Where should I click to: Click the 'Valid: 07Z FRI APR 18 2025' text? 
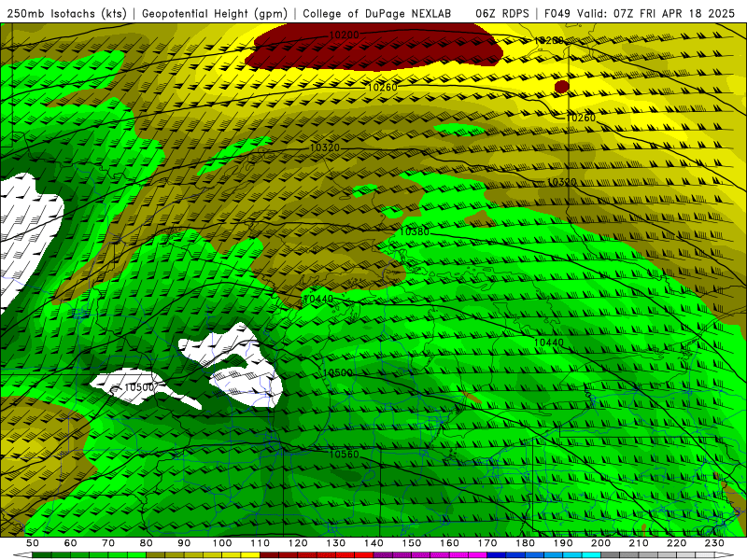(x=656, y=14)
